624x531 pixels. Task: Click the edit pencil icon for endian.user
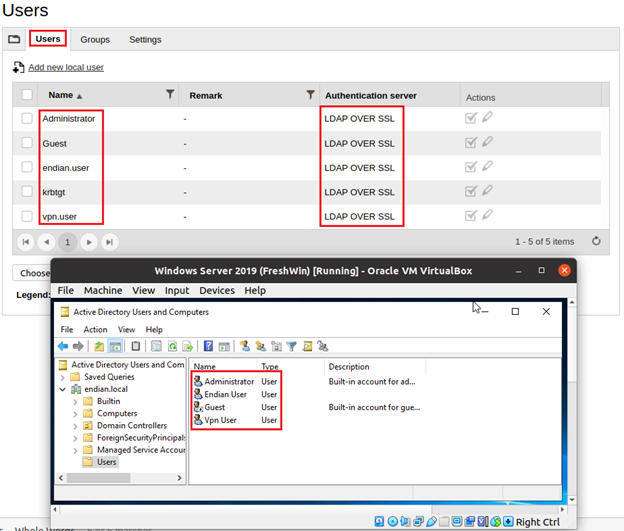487,166
